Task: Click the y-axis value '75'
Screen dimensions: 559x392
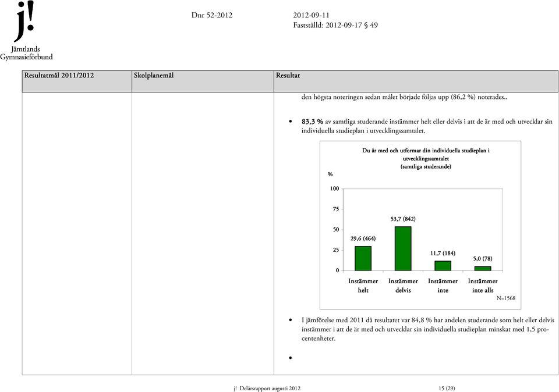Action: pos(336,209)
